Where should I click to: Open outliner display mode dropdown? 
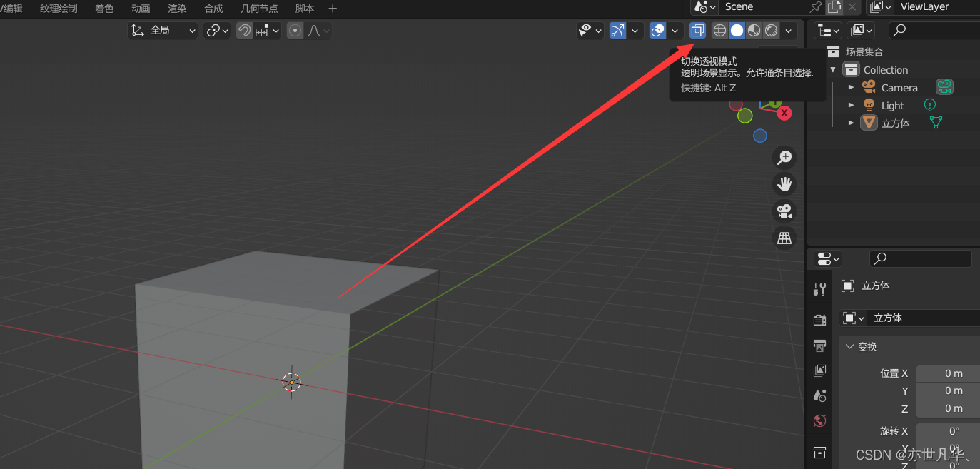coord(862,30)
